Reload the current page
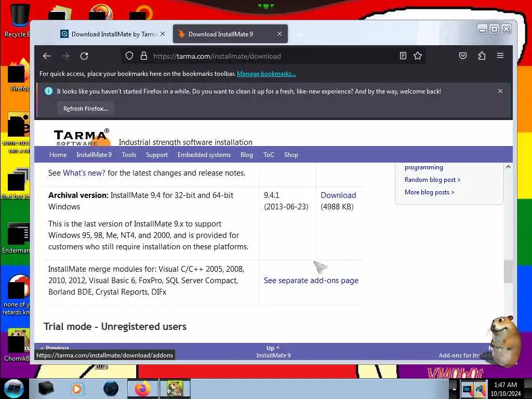532x399 pixels. click(84, 56)
